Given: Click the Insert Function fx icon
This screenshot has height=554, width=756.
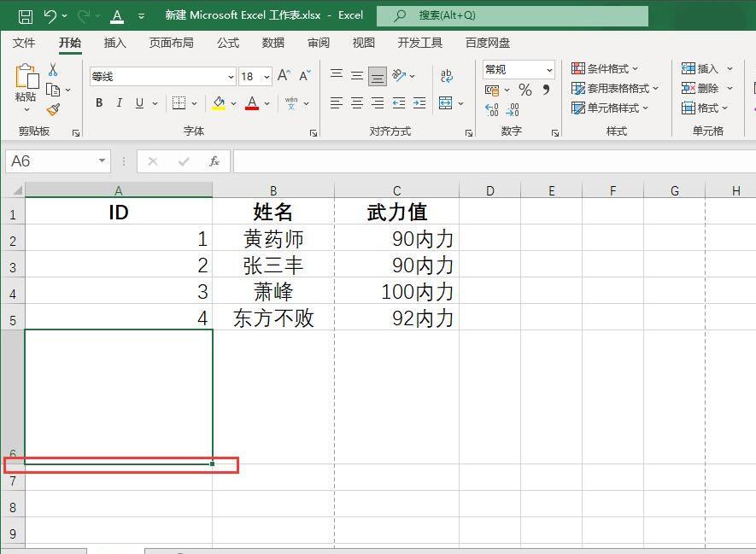Looking at the screenshot, I should coord(214,161).
